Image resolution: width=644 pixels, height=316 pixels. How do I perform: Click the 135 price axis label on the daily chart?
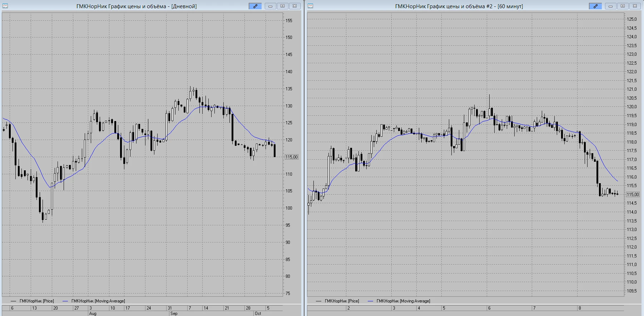(x=289, y=89)
